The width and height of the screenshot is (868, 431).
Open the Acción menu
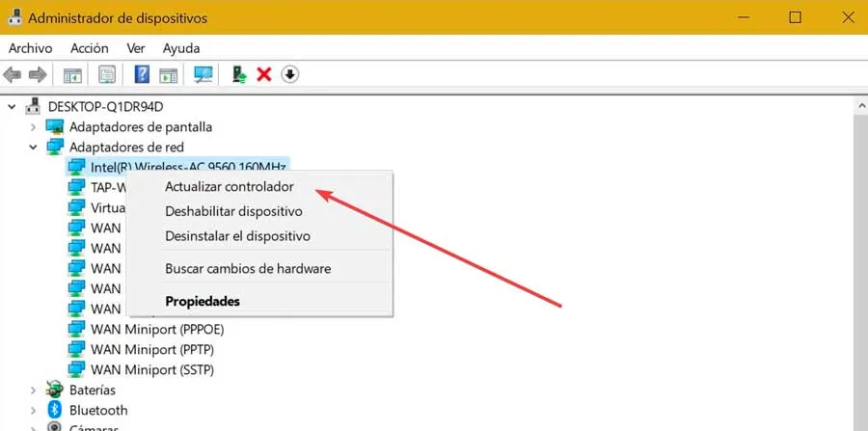click(x=90, y=47)
